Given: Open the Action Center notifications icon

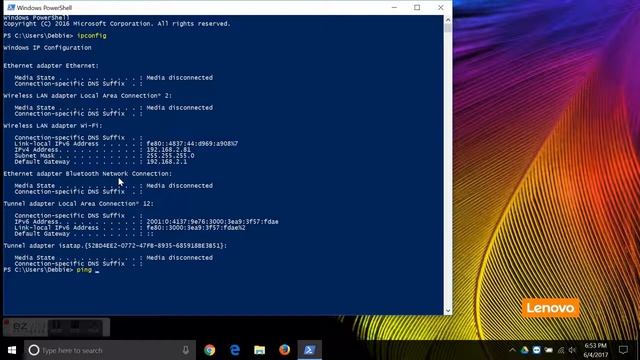Looking at the screenshot, I should point(623,350).
